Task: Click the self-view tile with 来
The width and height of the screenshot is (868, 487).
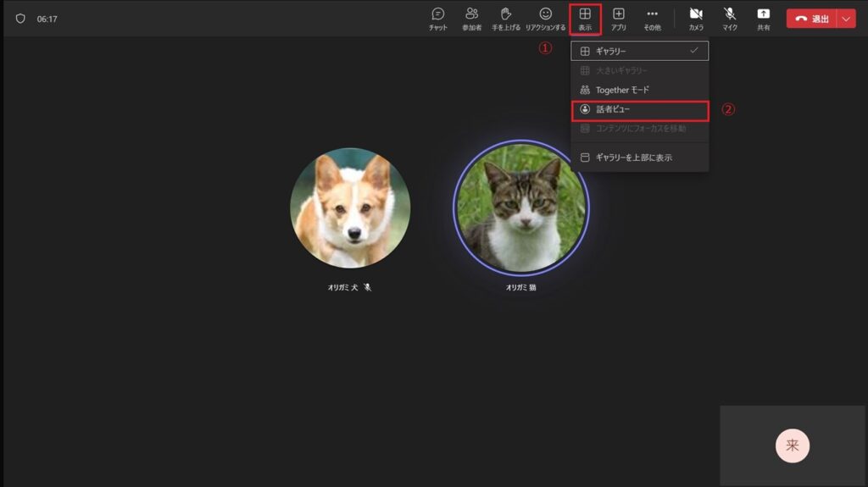Action: pos(793,445)
